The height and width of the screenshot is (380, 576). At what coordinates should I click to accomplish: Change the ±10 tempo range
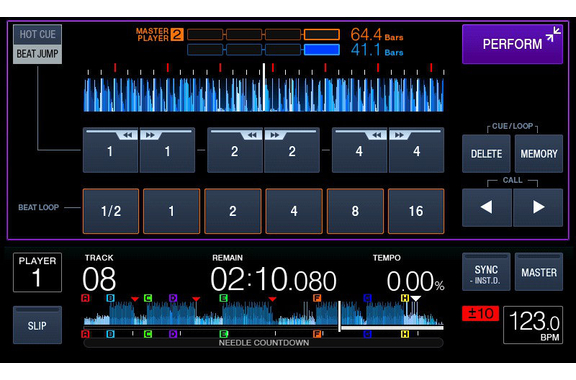tap(480, 313)
